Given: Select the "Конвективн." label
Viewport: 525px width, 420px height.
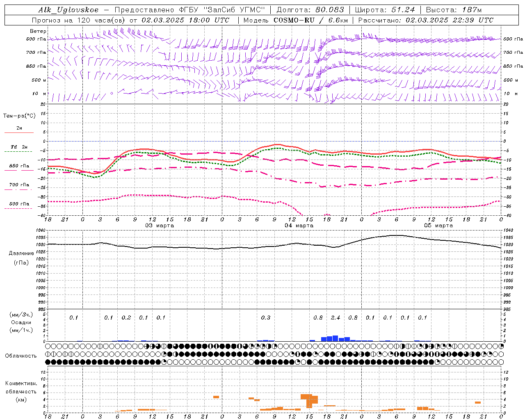Looking at the screenshot, I should tap(21, 383).
